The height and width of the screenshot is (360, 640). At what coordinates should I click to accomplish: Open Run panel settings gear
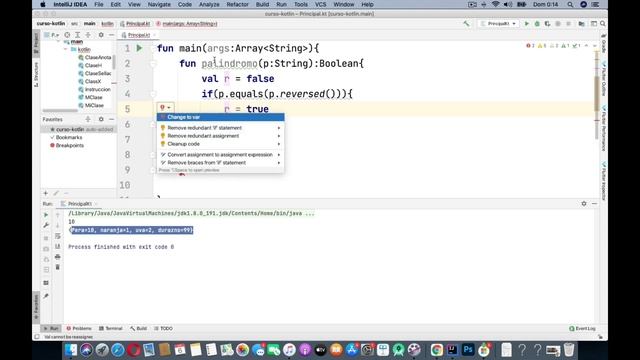pos(584,203)
